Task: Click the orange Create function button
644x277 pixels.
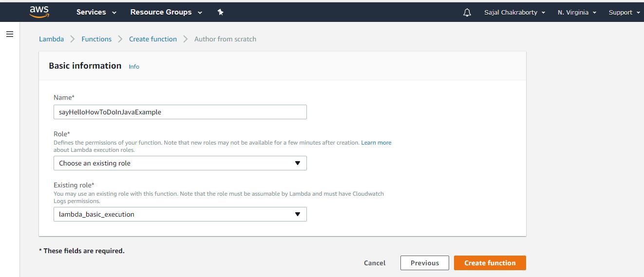Action: tap(490, 263)
